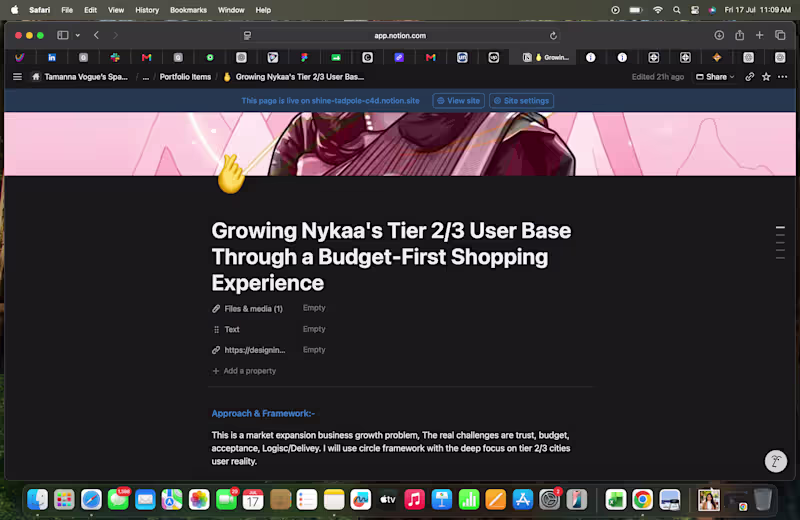Copy page link via chain icon
800x520 pixels.
[749, 77]
